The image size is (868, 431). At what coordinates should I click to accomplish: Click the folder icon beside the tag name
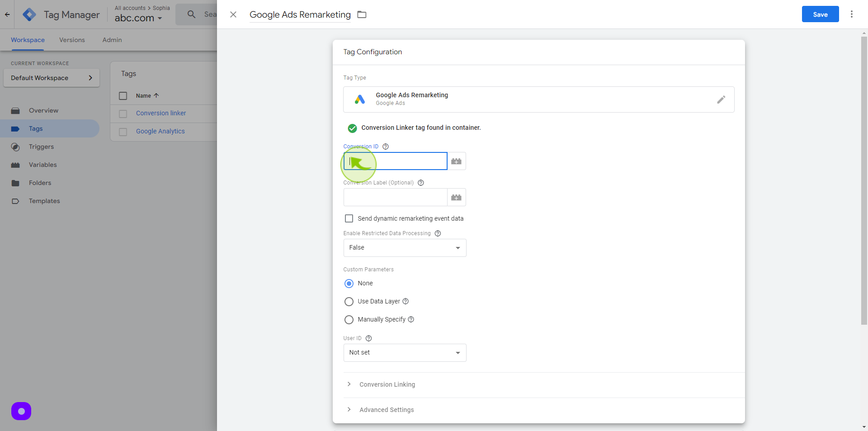click(362, 14)
